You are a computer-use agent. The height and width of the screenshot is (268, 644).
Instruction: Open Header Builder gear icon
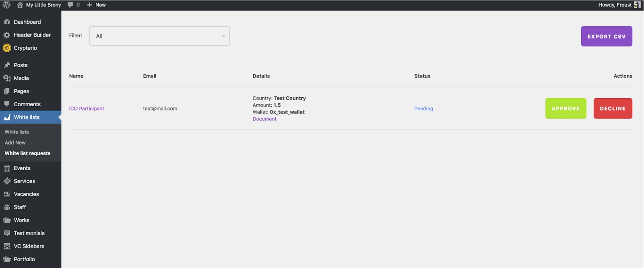pyautogui.click(x=7, y=35)
